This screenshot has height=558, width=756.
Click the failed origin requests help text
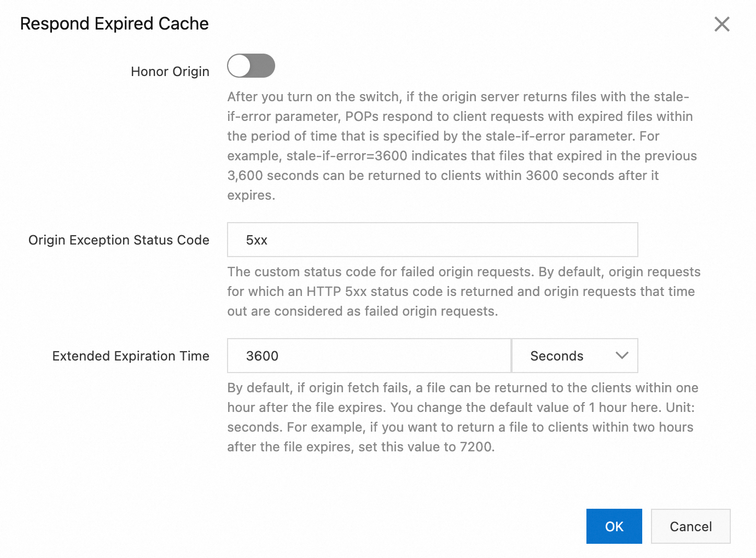(x=462, y=291)
